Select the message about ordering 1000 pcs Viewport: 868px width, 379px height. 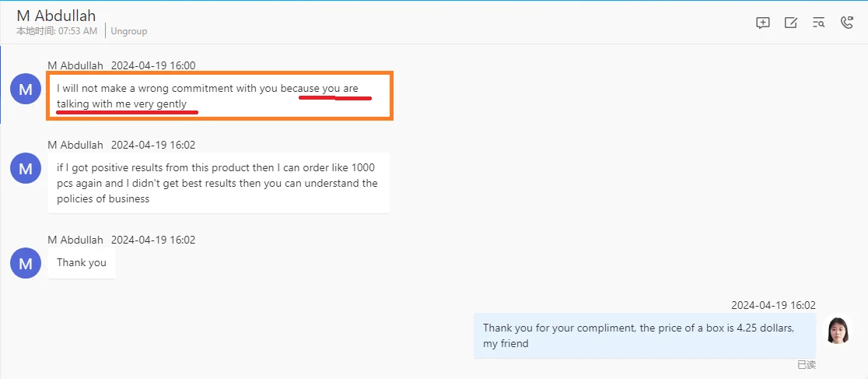(x=218, y=184)
